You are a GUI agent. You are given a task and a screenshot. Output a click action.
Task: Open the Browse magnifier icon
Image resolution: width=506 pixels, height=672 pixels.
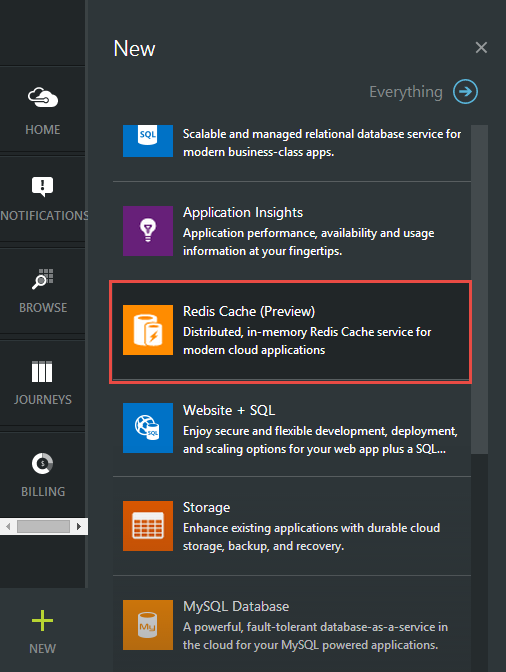click(43, 279)
